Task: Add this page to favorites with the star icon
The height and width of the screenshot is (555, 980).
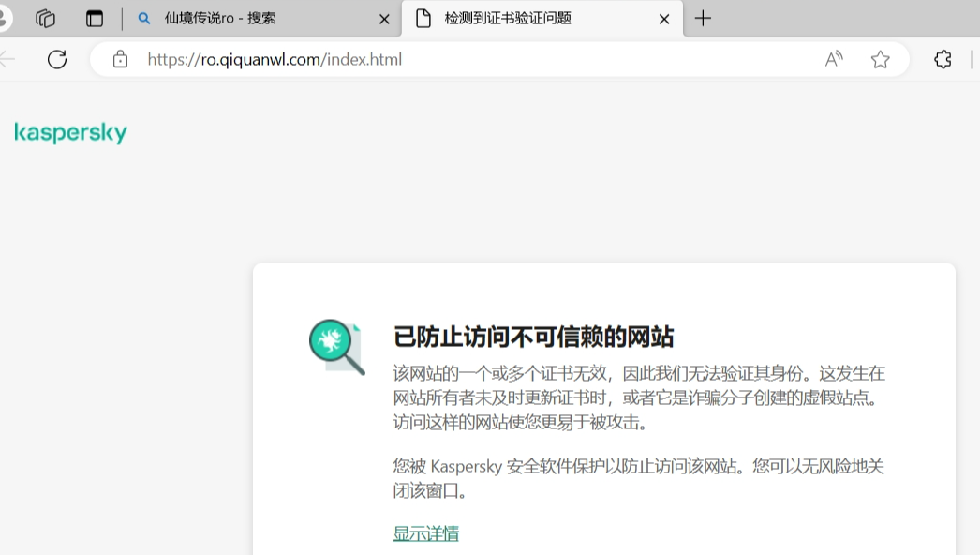Action: point(880,59)
